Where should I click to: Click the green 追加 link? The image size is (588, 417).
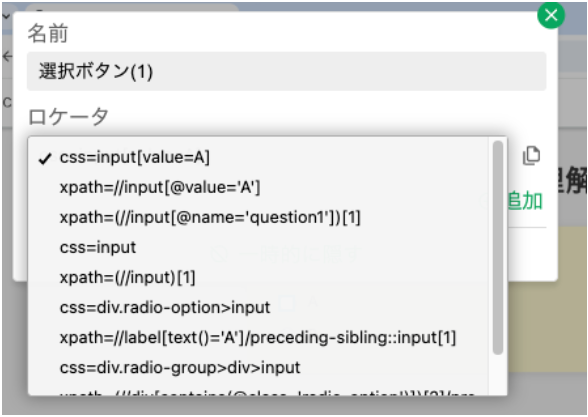point(525,201)
